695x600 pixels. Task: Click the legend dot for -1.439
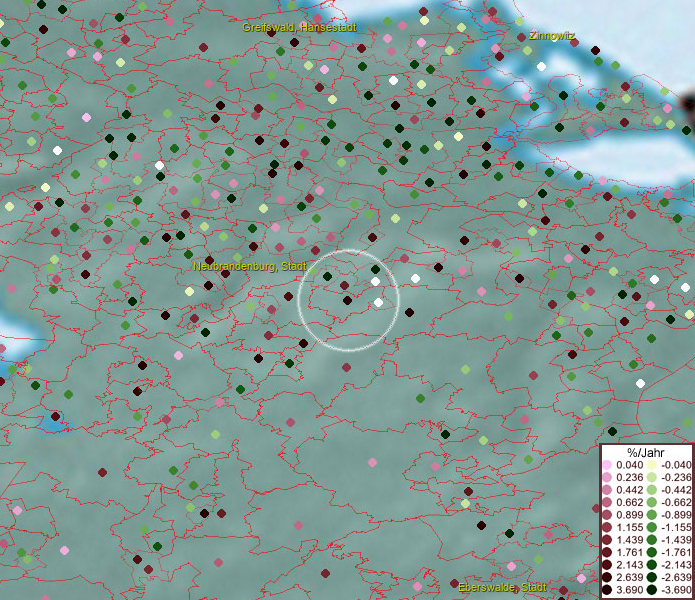652,540
